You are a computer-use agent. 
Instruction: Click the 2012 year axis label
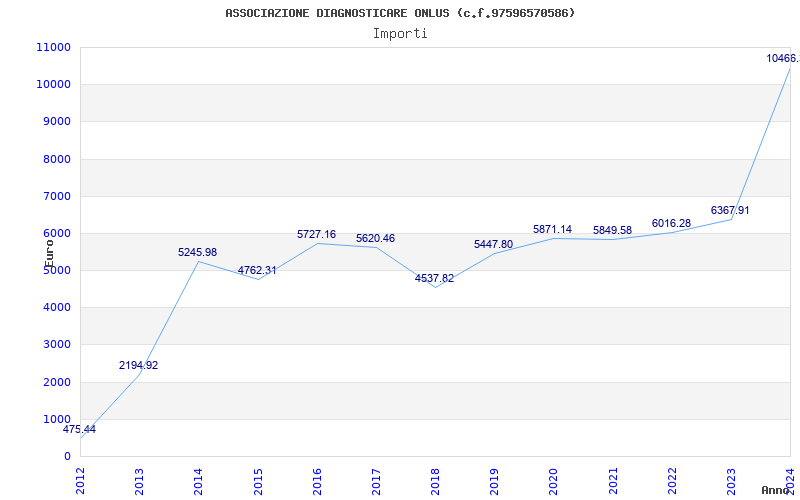coord(80,477)
